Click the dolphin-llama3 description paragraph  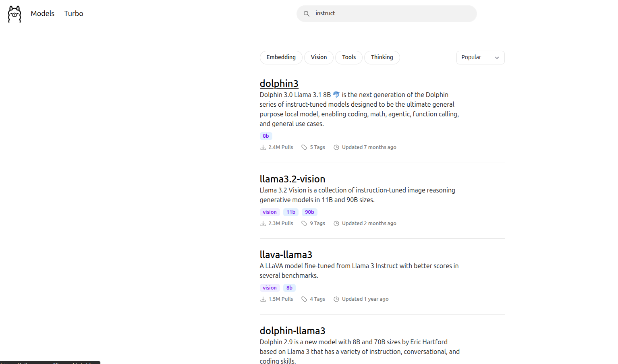(360, 351)
